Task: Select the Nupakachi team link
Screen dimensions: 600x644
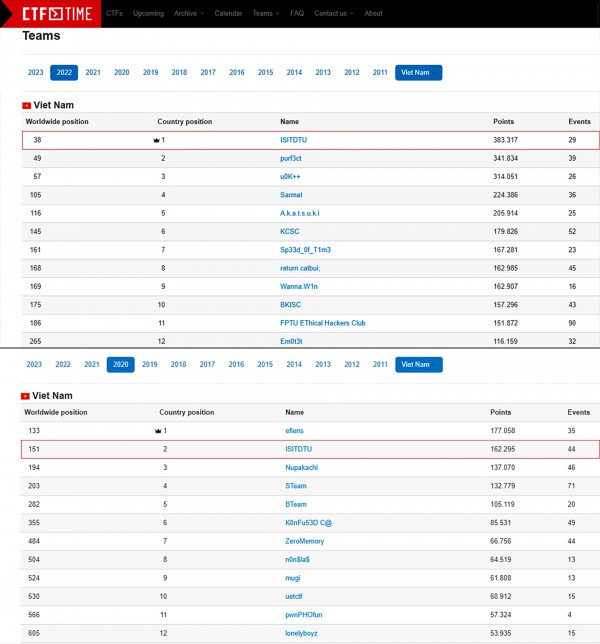Action: point(304,467)
